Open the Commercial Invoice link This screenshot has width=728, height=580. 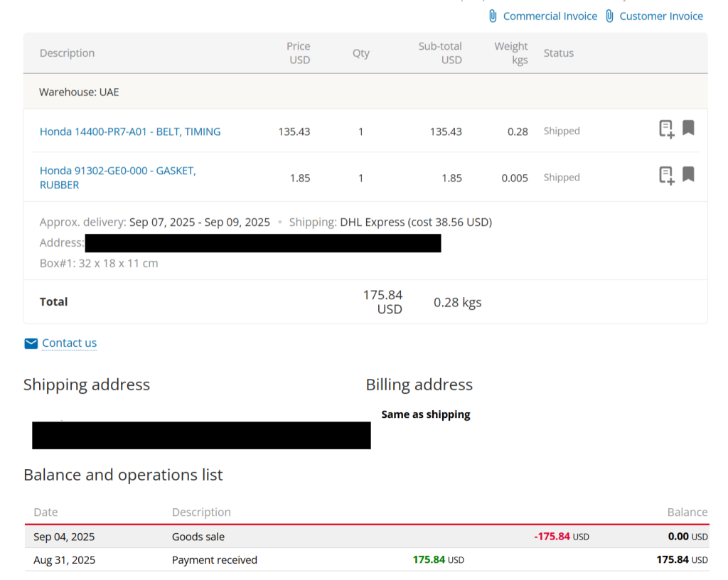550,16
